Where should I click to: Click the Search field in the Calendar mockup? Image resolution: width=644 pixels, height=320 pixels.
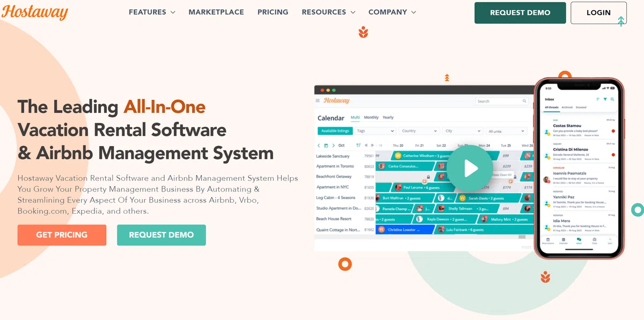pos(502,101)
